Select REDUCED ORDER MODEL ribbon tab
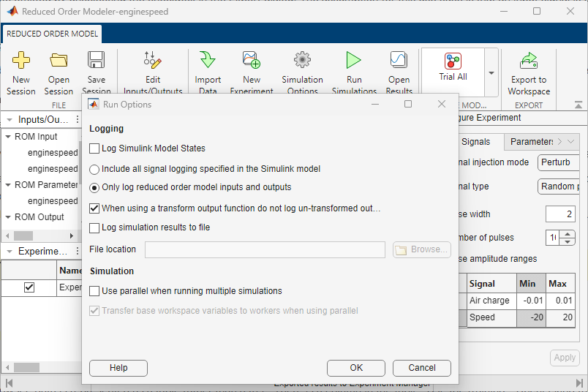 [52, 34]
